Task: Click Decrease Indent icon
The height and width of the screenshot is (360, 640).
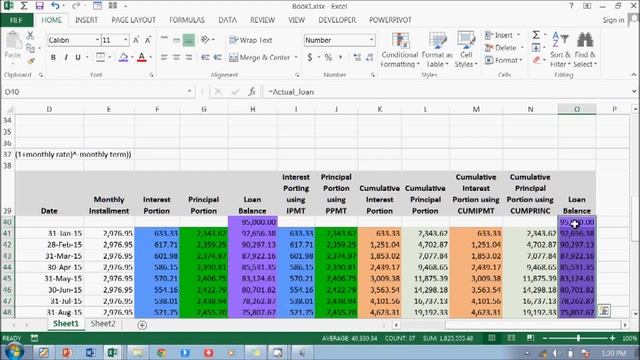Action: 205,58
